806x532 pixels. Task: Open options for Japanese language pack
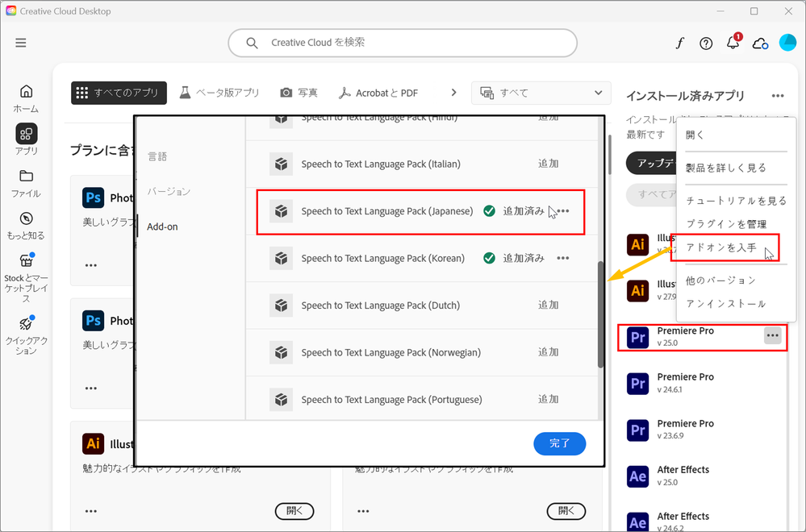(563, 211)
